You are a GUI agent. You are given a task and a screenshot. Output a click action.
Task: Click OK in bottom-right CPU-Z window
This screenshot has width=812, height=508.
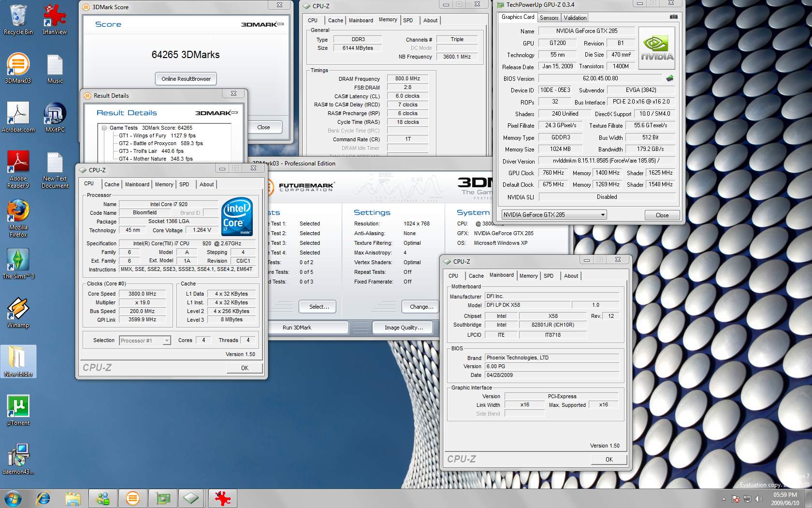click(x=609, y=460)
